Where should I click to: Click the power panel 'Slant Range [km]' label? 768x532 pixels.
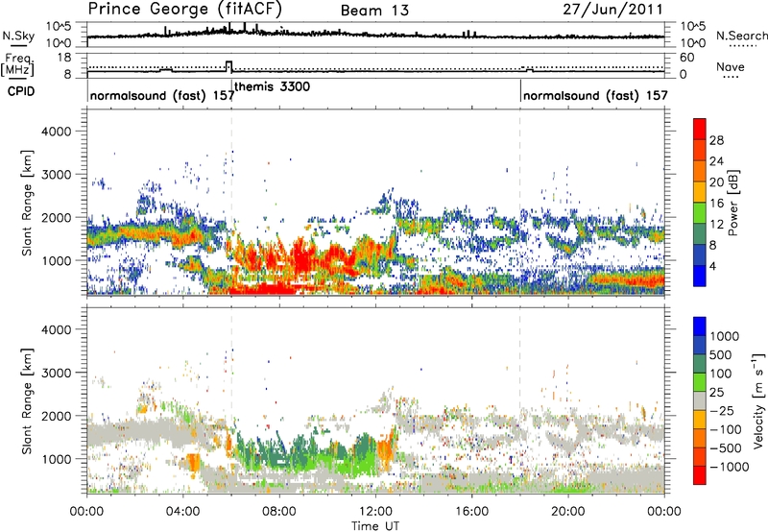click(27, 203)
